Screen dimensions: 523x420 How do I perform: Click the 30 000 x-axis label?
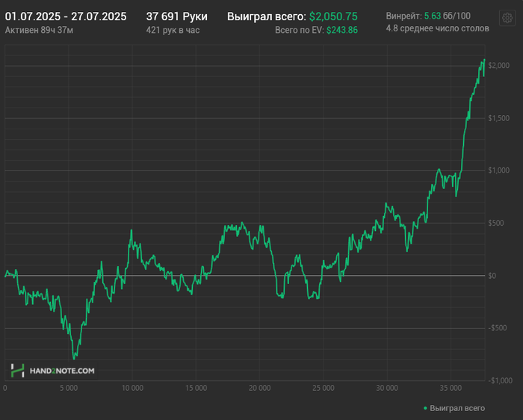[x=387, y=389]
